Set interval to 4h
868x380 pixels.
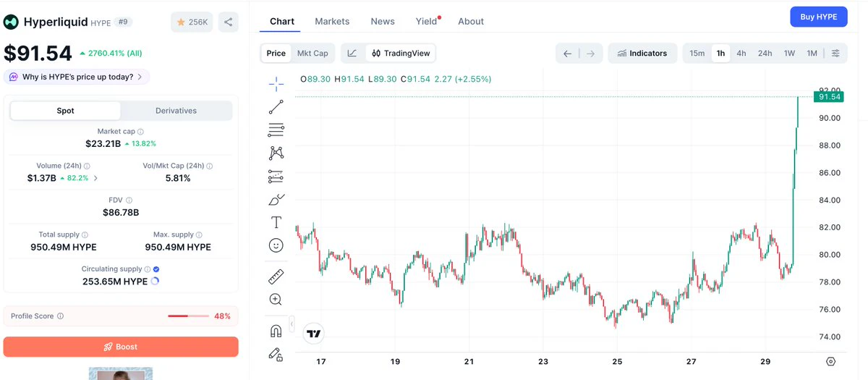coord(741,53)
